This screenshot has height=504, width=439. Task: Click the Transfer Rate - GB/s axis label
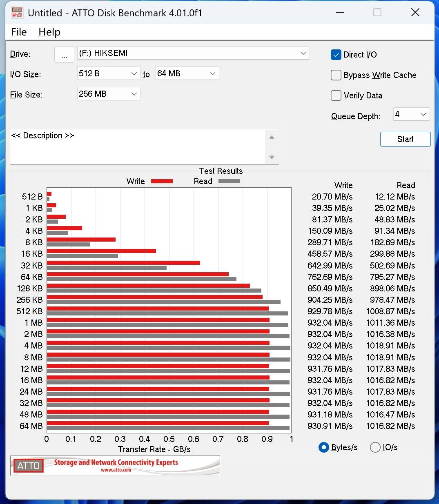[x=154, y=449]
